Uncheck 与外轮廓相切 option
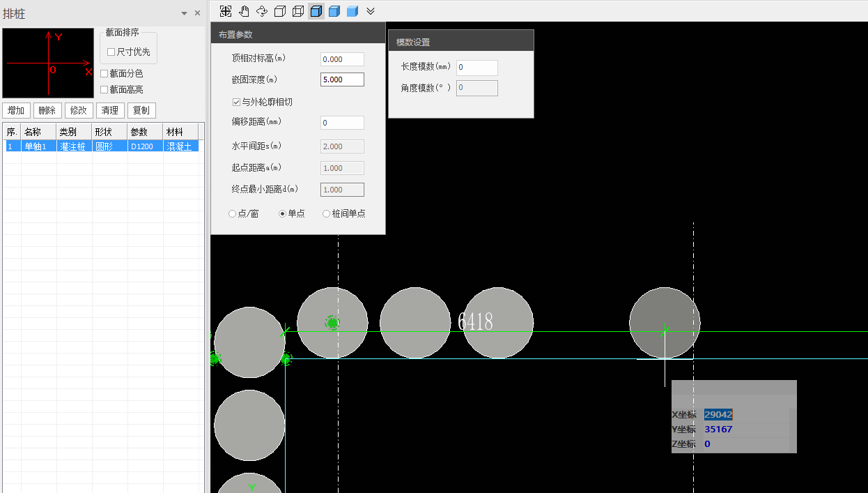Screen dimensions: 868x493 click(237, 103)
